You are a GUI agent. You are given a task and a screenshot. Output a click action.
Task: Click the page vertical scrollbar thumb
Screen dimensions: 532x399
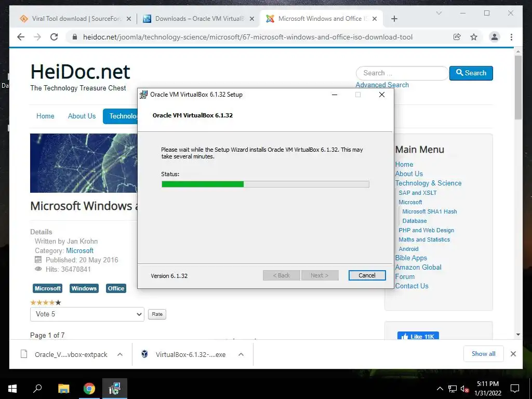coord(518,87)
